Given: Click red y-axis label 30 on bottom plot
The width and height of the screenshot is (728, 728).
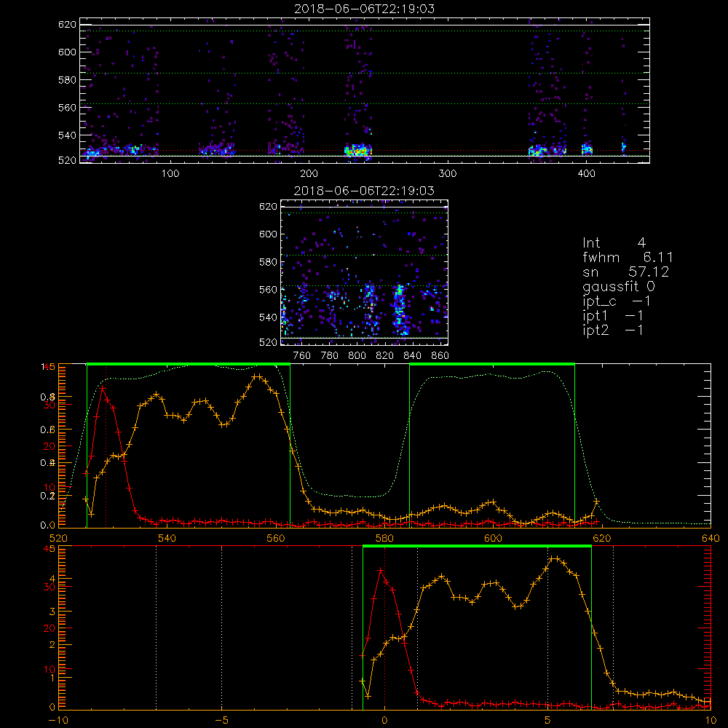Looking at the screenshot, I should [x=50, y=587].
